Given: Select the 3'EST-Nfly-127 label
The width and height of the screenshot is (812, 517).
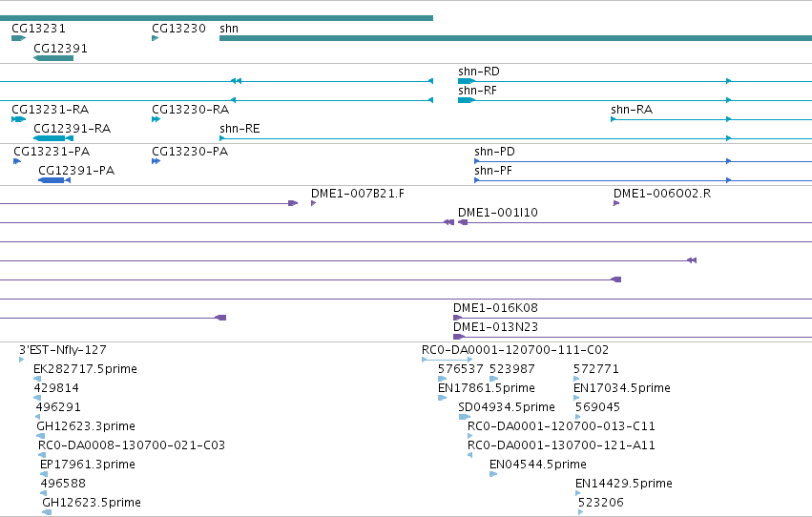Looking at the screenshot, I should [x=63, y=350].
